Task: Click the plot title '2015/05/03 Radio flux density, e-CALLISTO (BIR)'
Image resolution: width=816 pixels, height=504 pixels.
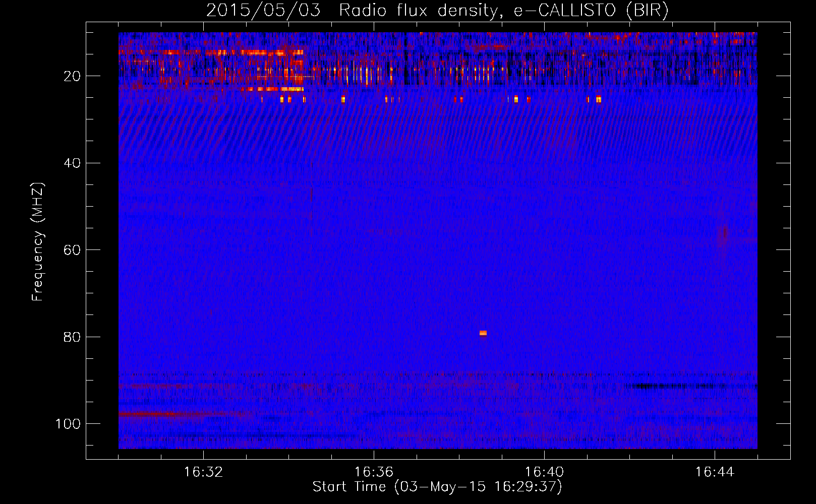Action: pyautogui.click(x=437, y=11)
